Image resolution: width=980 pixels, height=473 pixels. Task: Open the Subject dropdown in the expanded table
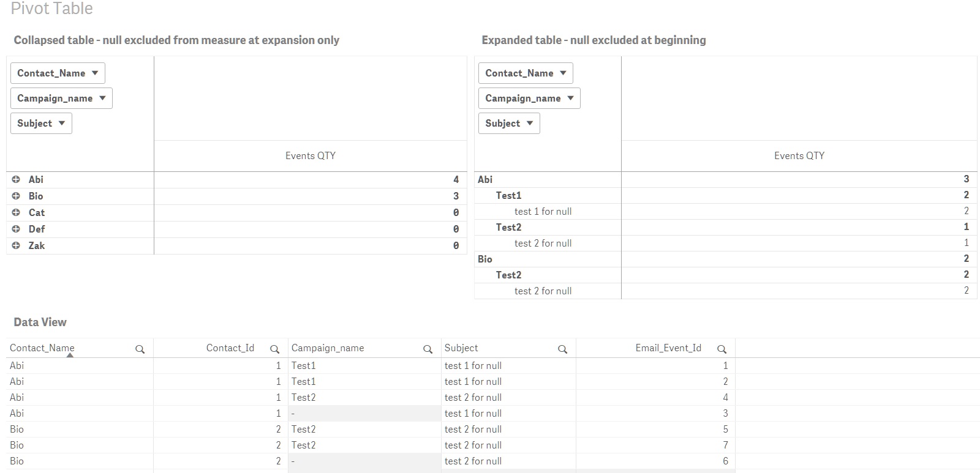click(x=508, y=123)
